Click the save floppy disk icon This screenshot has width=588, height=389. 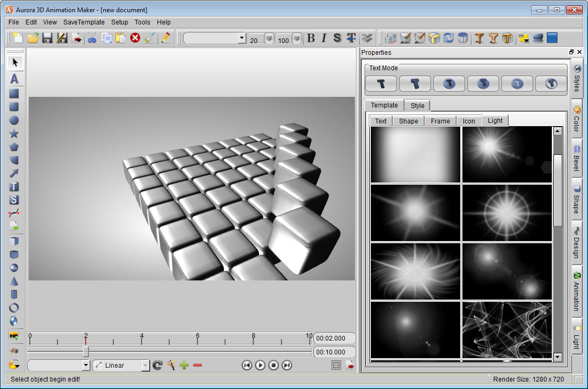click(x=47, y=38)
